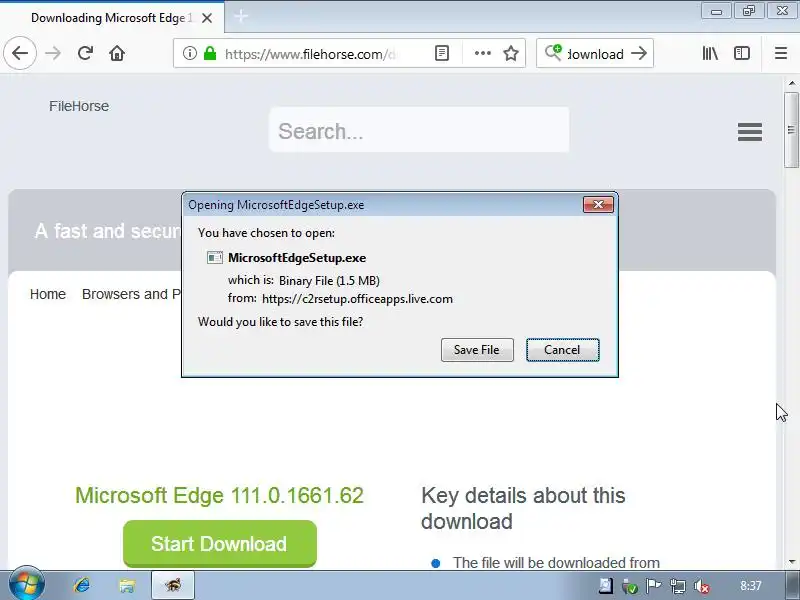Click the green secure lock icon
Image resolution: width=800 pixels, height=600 pixels.
pos(210,53)
